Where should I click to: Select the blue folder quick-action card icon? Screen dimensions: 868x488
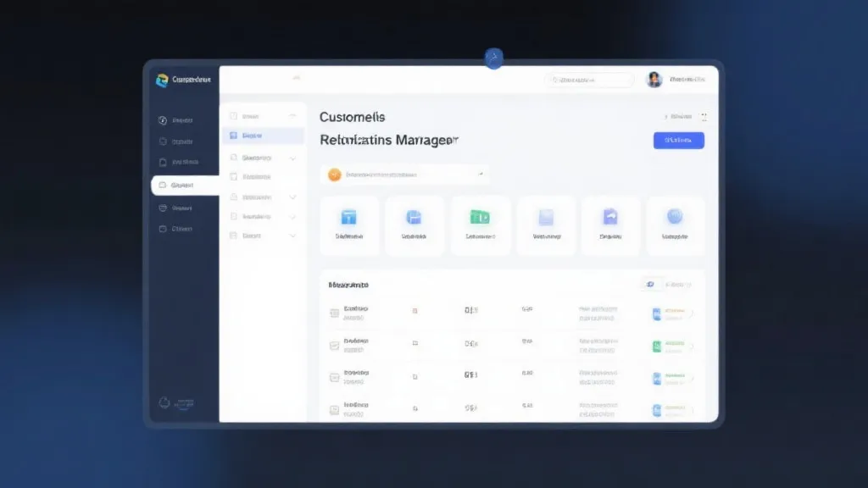(x=349, y=219)
